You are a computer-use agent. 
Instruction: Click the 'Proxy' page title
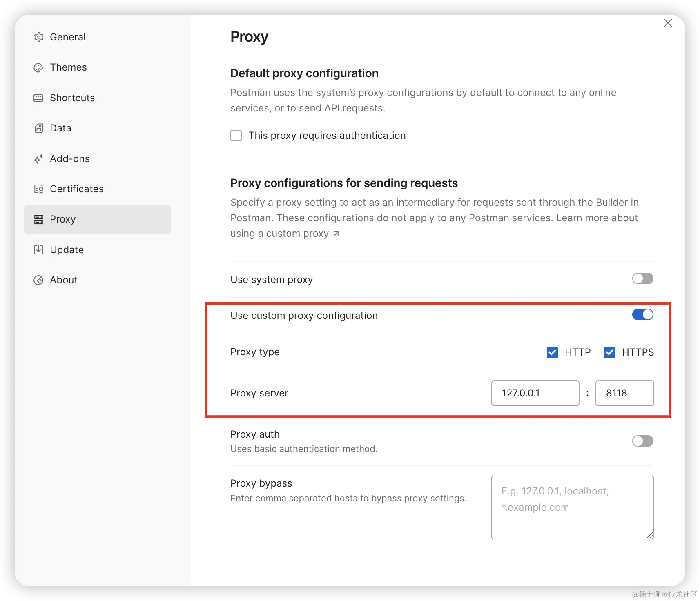249,37
